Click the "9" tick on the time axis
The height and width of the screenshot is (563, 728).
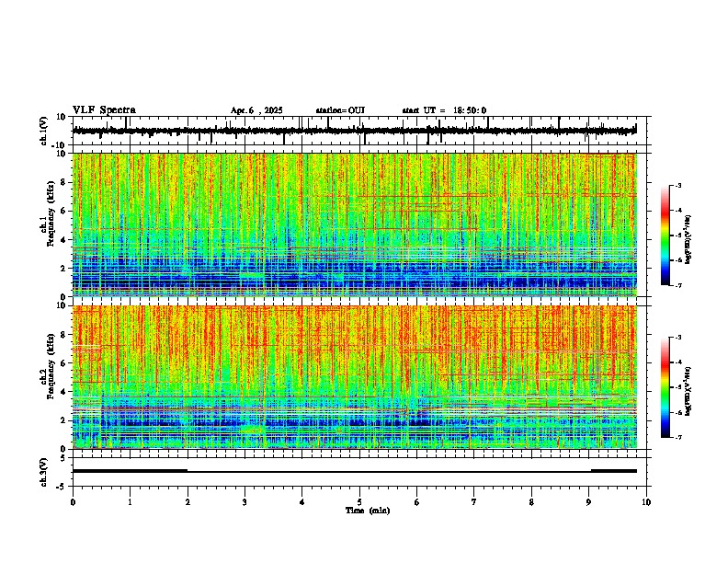588,502
